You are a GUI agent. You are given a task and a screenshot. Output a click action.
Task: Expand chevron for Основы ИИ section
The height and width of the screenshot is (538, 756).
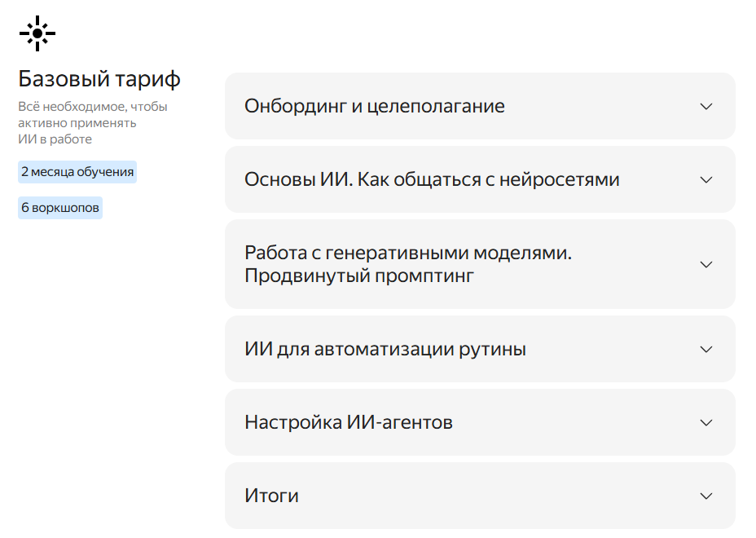[x=705, y=179]
